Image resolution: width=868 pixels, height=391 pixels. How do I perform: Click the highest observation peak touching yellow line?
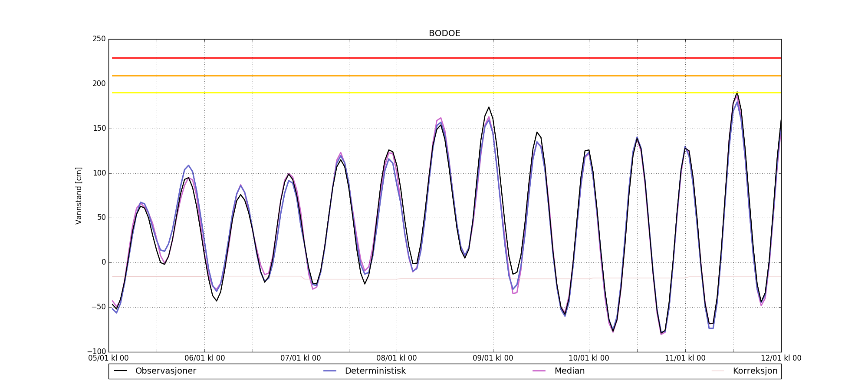coord(737,93)
